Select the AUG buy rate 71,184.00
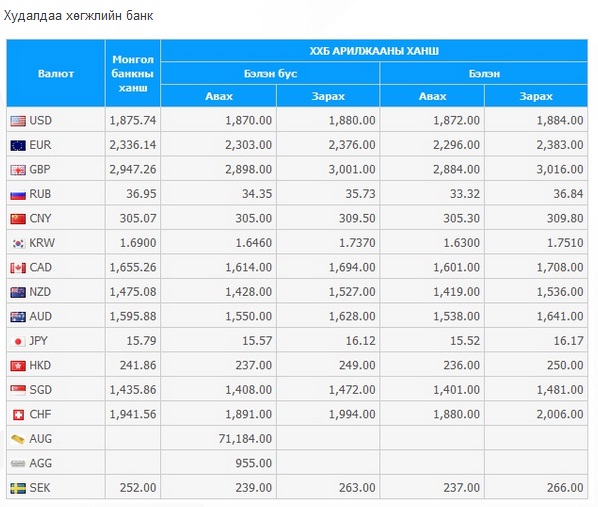 coord(245,439)
